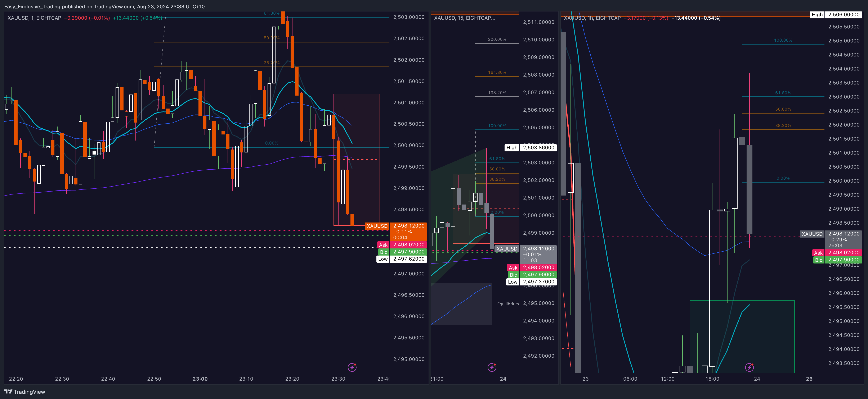Click the lightning icon in the 1h chart
This screenshot has width=868, height=399.
tap(749, 367)
